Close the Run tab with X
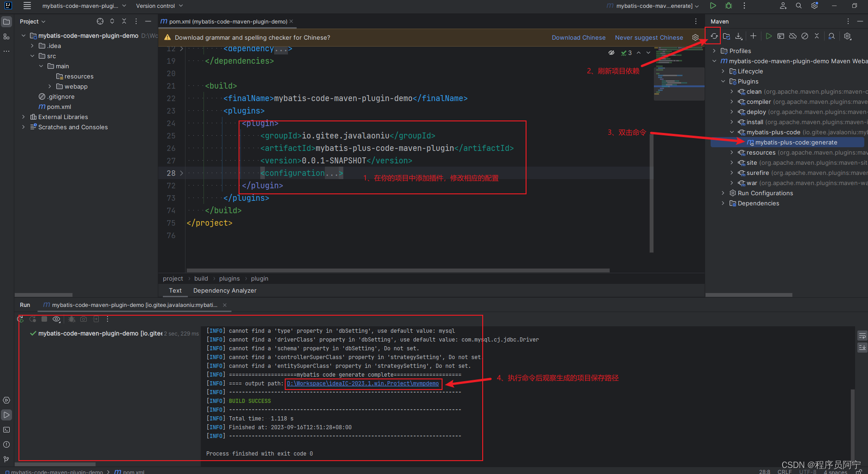The image size is (868, 474). click(x=225, y=305)
